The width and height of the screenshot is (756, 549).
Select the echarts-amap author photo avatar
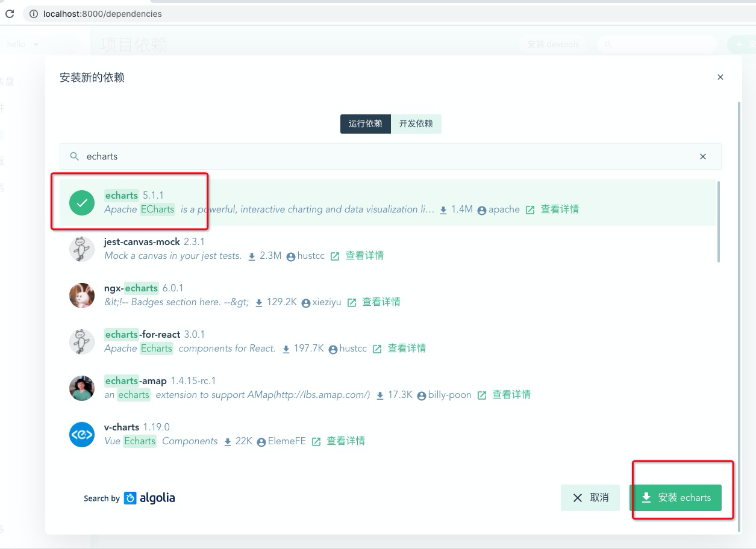coord(82,388)
